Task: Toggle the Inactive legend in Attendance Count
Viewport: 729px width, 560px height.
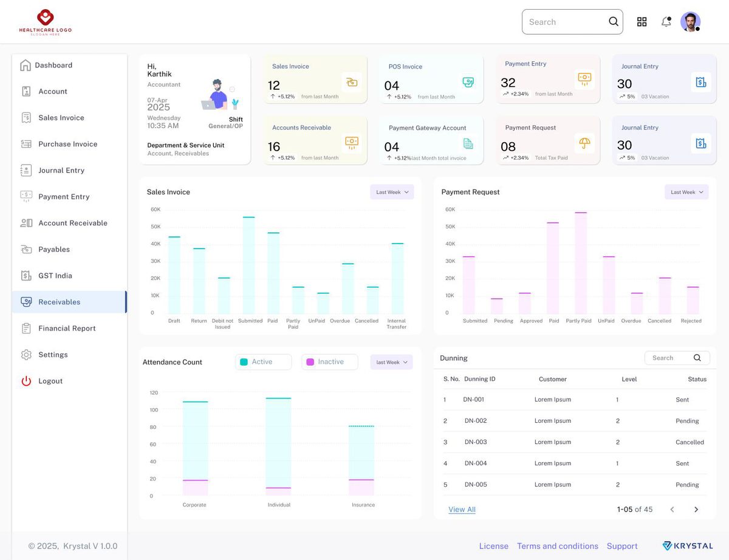Action: coord(329,362)
